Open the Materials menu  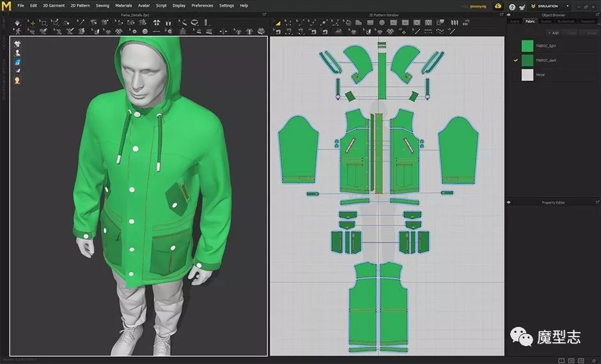coord(123,6)
